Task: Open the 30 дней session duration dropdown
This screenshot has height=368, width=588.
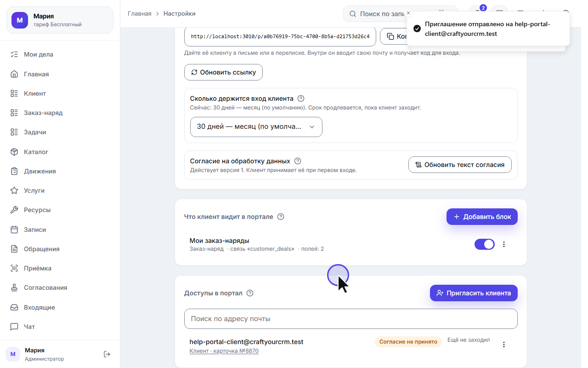Action: [x=256, y=127]
